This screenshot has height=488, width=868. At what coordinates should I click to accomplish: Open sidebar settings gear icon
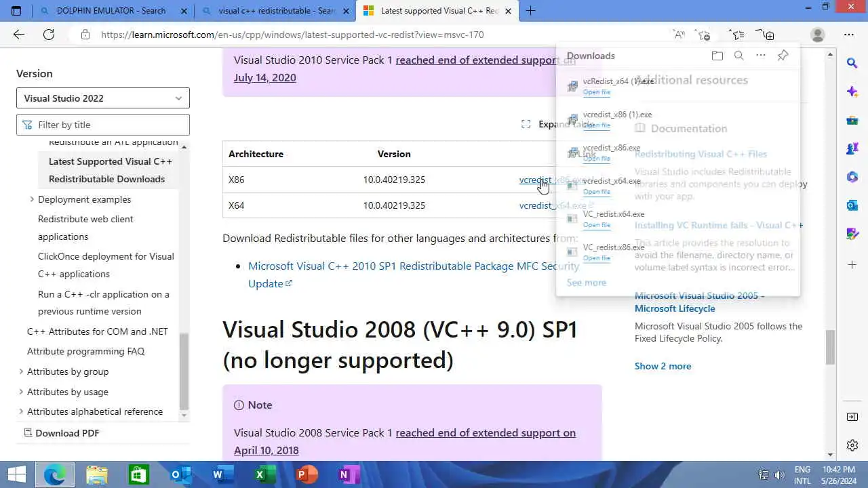(852, 445)
